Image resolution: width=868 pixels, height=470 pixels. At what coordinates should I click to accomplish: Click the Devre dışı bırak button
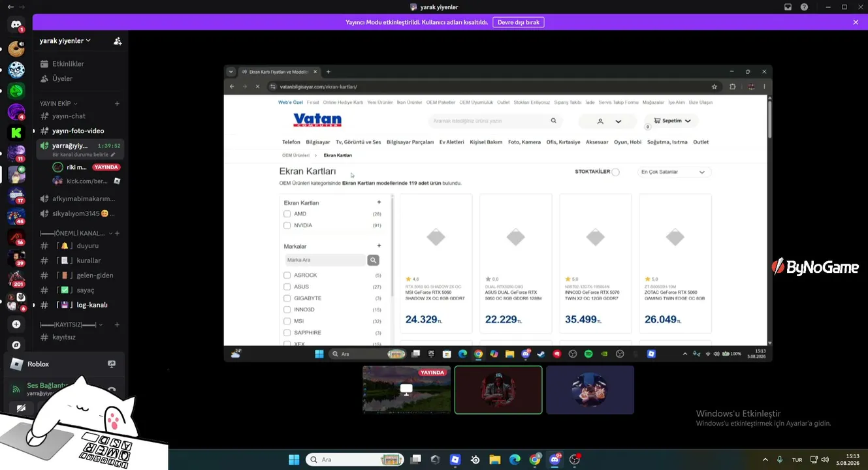tap(519, 22)
